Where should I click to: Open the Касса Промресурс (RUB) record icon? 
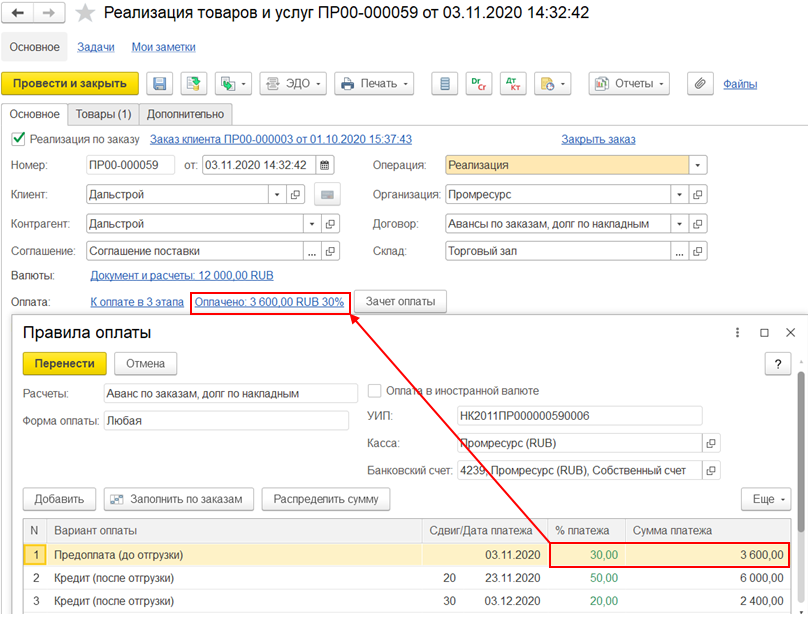711,443
